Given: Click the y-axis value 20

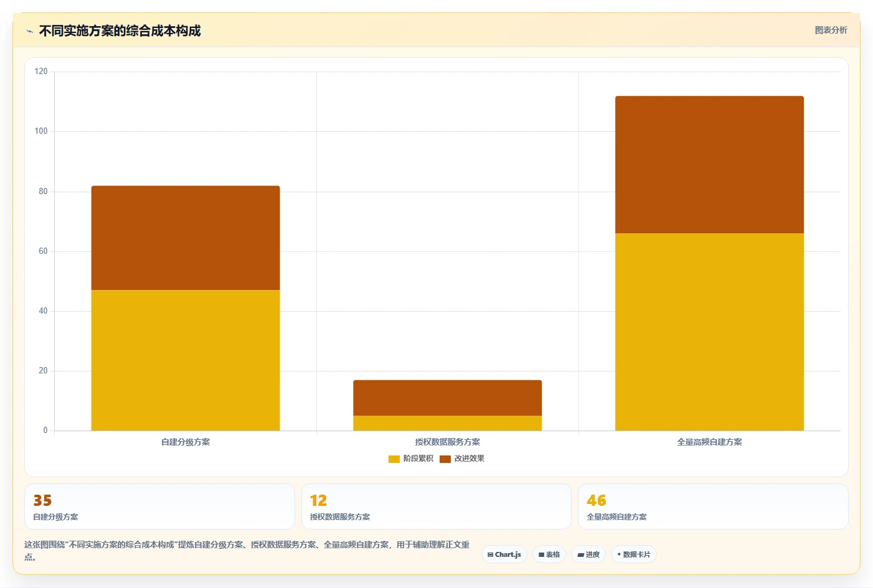Looking at the screenshot, I should click(43, 371).
